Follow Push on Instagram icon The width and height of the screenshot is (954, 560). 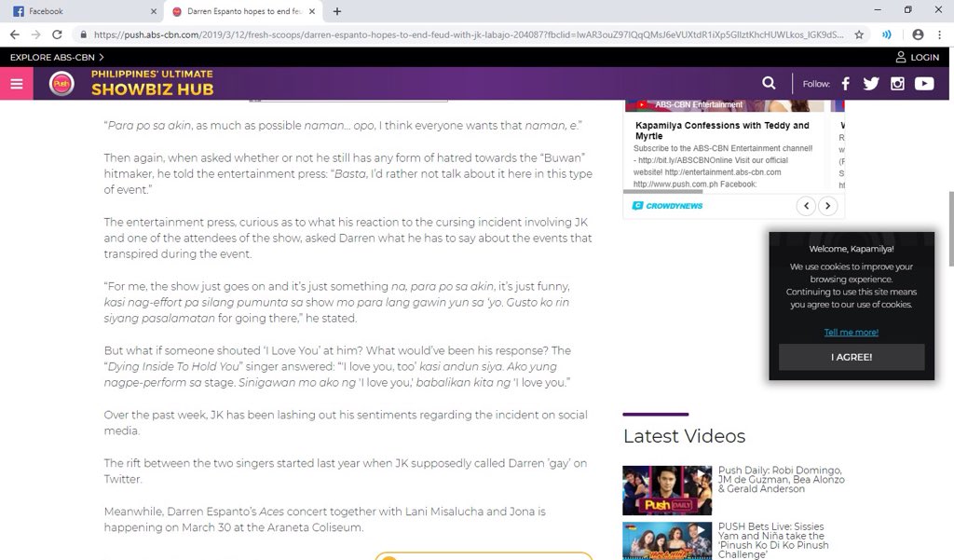tap(897, 83)
